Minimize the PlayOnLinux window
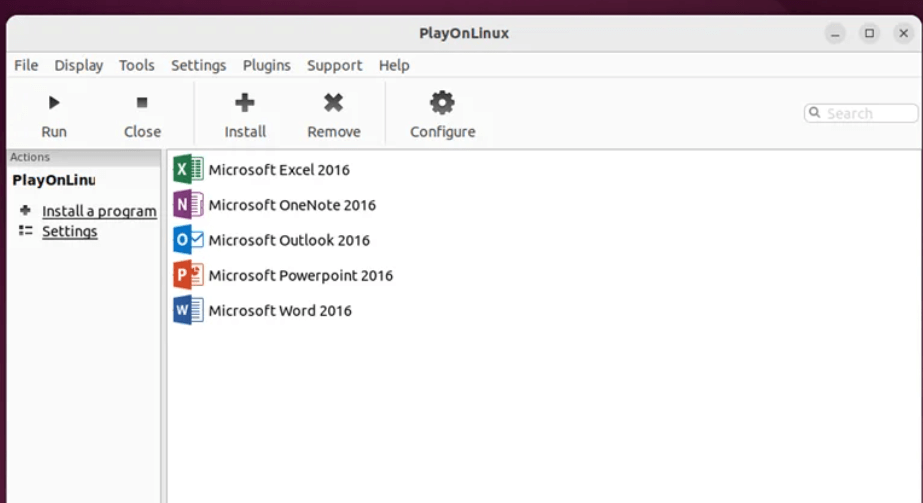This screenshot has width=923, height=503. pos(835,34)
